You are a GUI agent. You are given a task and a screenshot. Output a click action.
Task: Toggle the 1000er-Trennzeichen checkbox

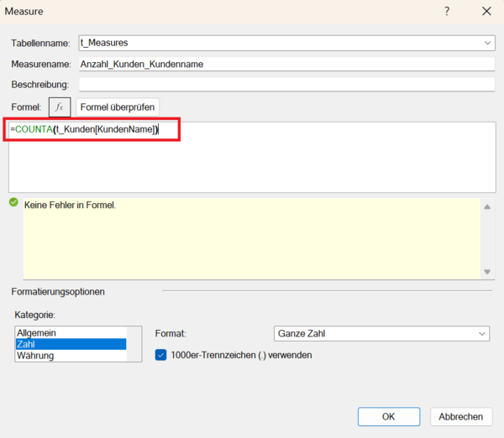(162, 355)
